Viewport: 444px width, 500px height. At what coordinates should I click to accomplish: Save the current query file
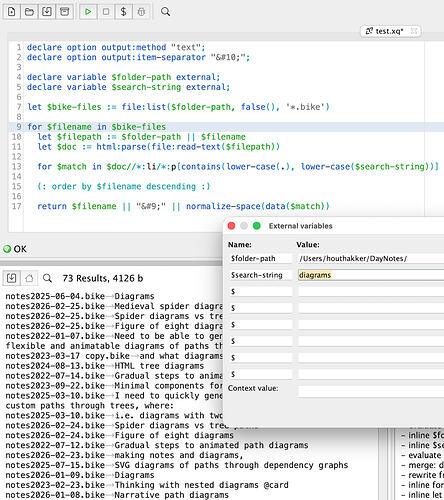(47, 12)
